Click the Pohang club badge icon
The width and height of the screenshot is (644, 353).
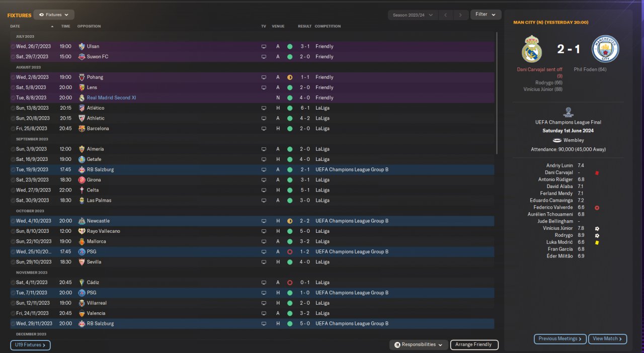(82, 77)
